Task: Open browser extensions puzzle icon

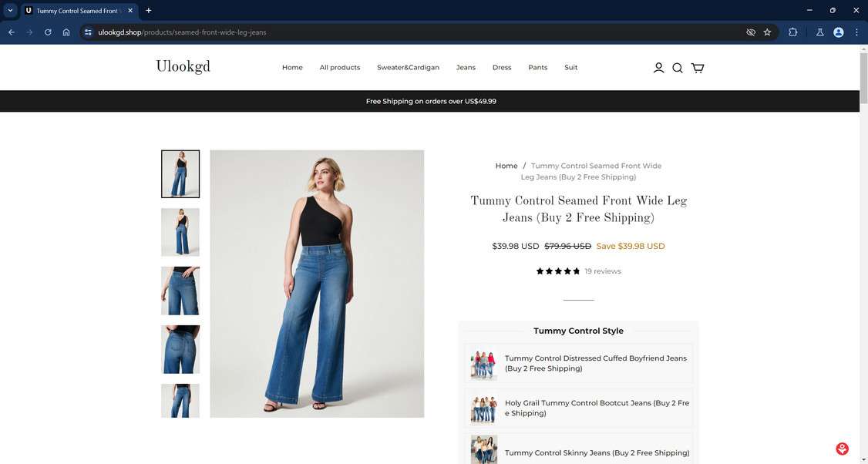Action: pos(792,32)
